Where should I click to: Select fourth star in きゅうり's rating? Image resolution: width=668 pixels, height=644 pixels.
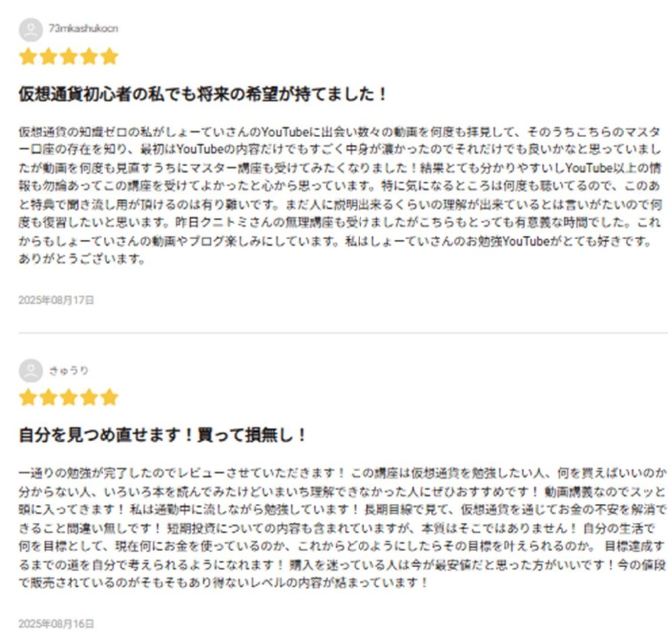pos(89,397)
